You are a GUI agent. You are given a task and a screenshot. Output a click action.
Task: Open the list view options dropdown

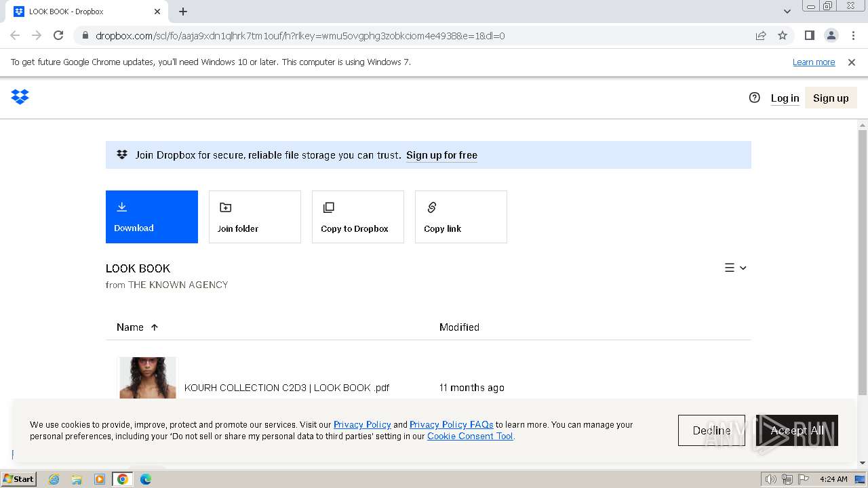tap(736, 268)
